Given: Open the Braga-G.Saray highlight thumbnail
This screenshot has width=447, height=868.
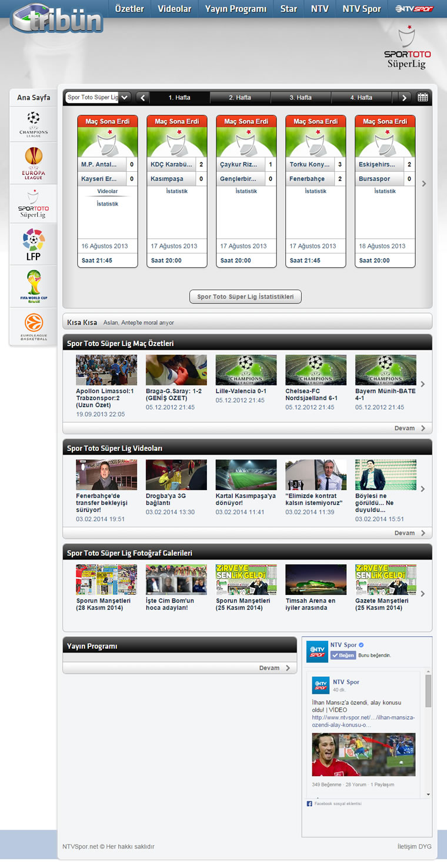Looking at the screenshot, I should (176, 370).
